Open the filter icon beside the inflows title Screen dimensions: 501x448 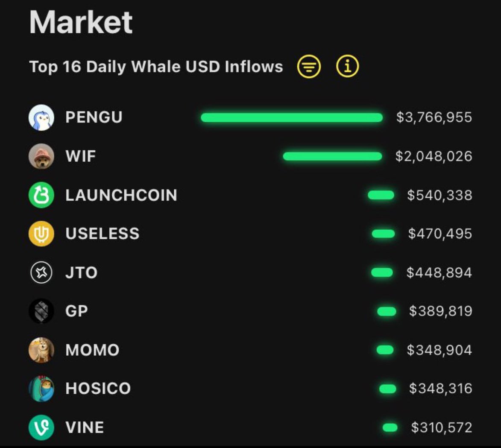click(x=309, y=67)
